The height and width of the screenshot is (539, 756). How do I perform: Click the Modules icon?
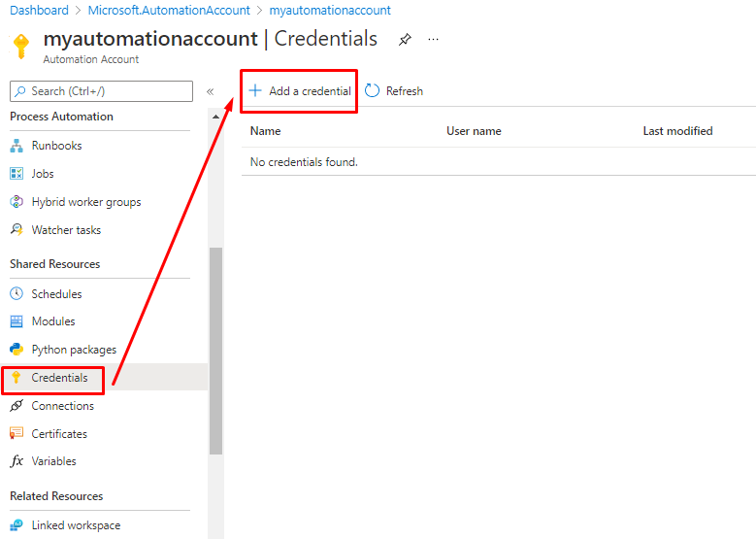click(x=16, y=321)
